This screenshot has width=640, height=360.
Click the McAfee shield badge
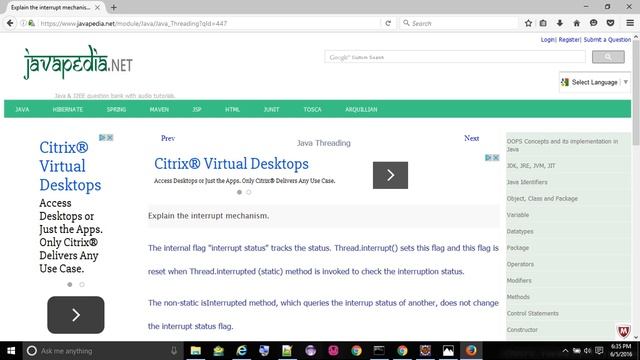pos(623,331)
